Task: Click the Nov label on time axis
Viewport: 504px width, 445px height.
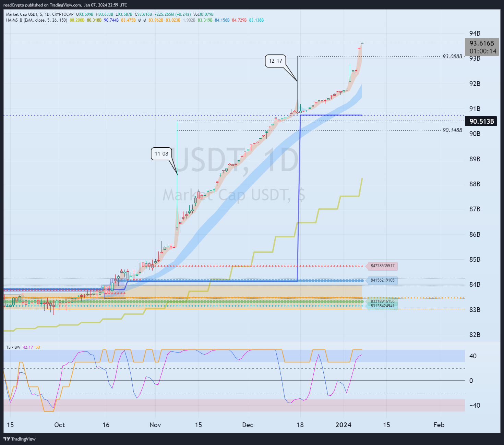Action: coord(155,425)
